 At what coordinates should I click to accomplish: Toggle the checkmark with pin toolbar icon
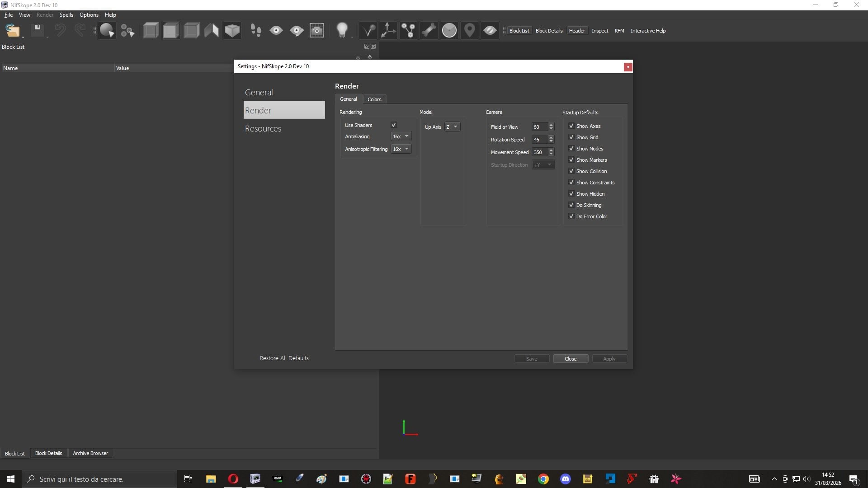pyautogui.click(x=368, y=31)
